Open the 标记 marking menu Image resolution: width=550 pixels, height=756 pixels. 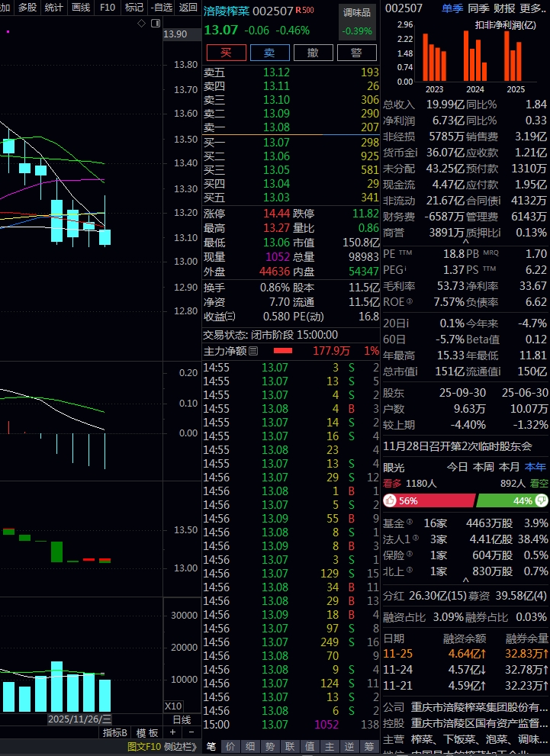pyautogui.click(x=134, y=7)
